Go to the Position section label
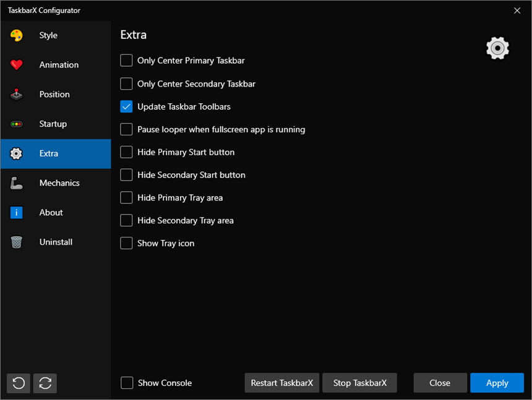The height and width of the screenshot is (400, 532). pyautogui.click(x=54, y=94)
